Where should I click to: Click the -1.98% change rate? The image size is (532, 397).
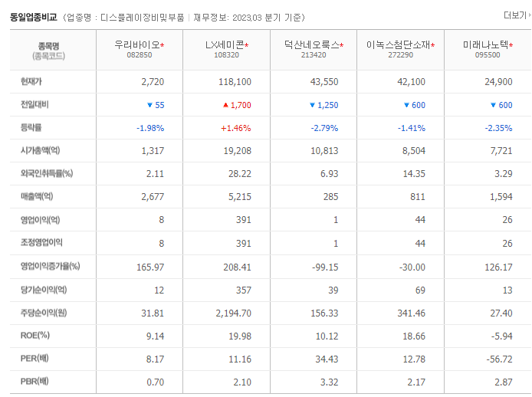point(150,128)
